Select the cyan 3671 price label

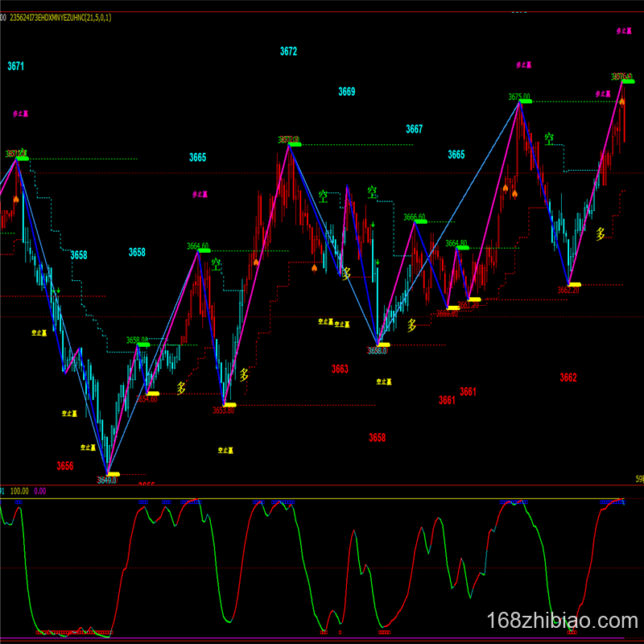coord(15,66)
